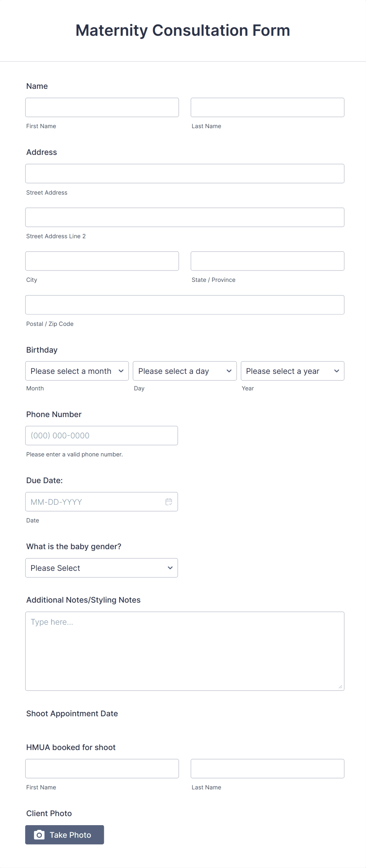
Task: Select the Street Address field
Action: tap(185, 173)
